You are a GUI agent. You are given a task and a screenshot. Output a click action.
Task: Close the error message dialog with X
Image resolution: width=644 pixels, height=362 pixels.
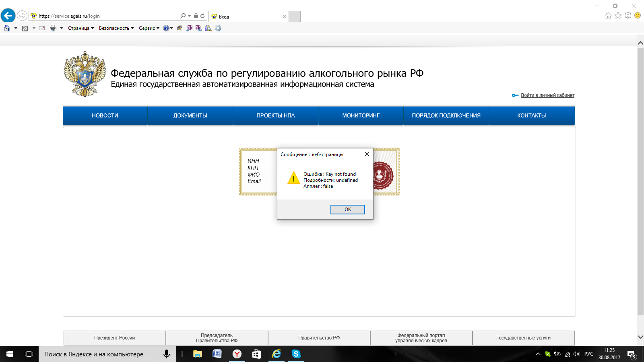(367, 154)
